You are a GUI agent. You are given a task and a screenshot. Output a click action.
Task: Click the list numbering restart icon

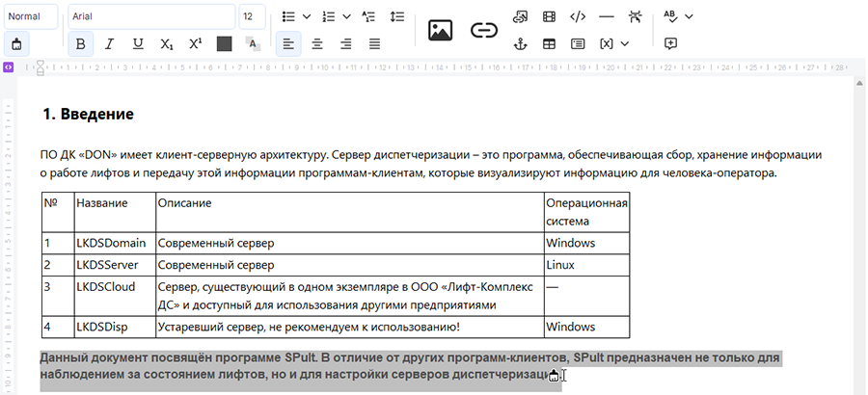(x=368, y=16)
